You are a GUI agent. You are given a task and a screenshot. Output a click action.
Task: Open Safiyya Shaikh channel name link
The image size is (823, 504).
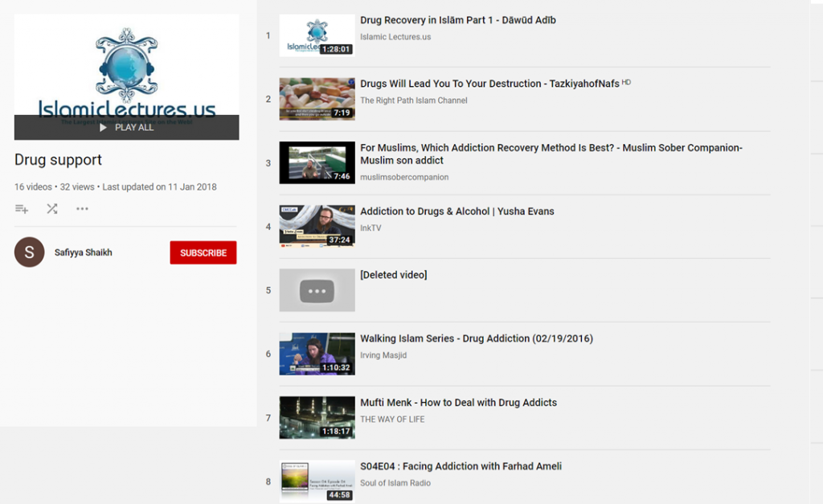(x=84, y=252)
